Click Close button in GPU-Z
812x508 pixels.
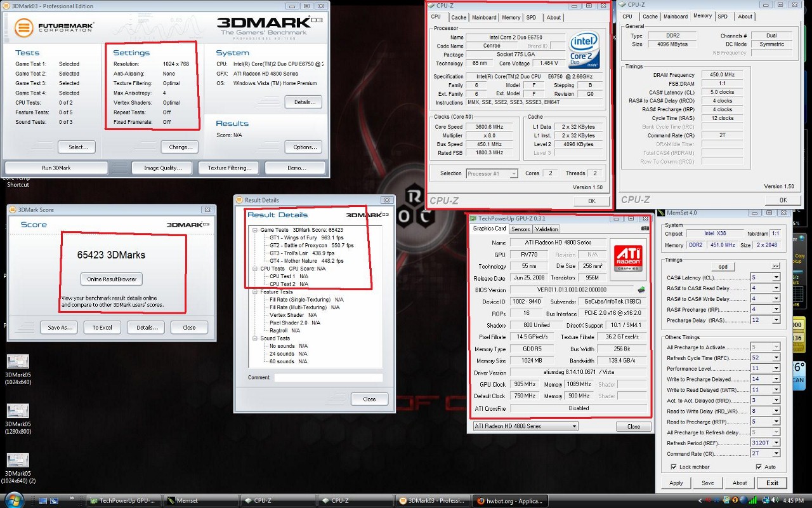634,426
